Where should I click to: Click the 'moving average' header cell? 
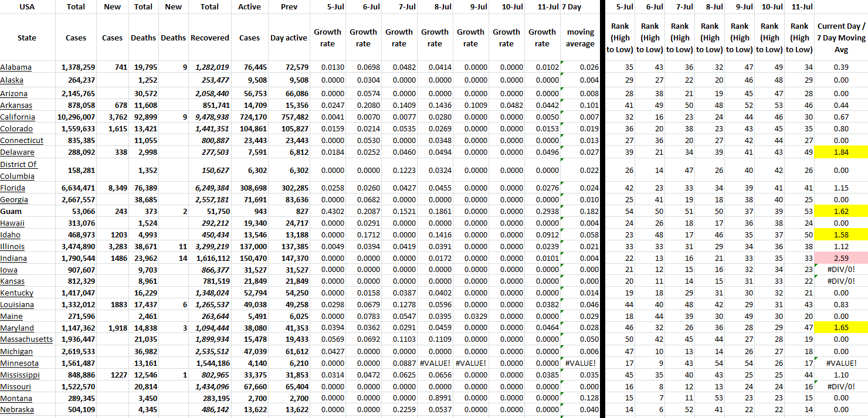pyautogui.click(x=580, y=38)
